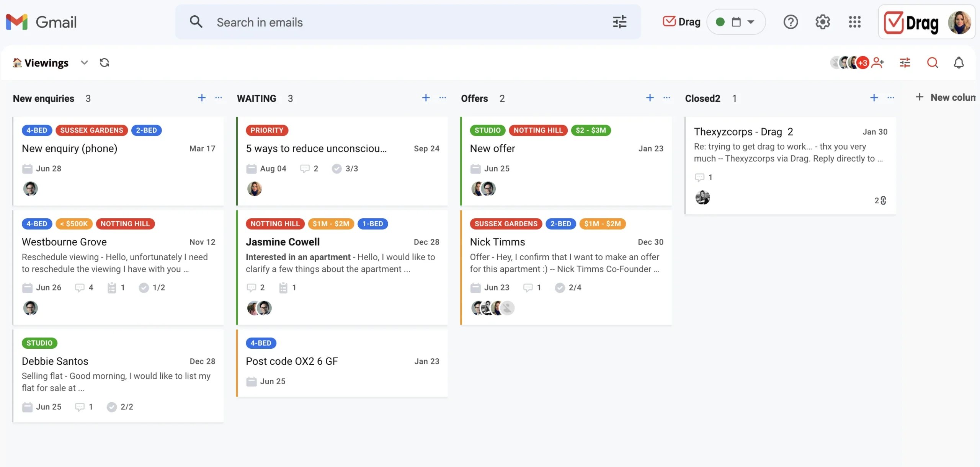Expand the Viewings board dropdown chevron
The image size is (980, 467).
[x=84, y=62]
